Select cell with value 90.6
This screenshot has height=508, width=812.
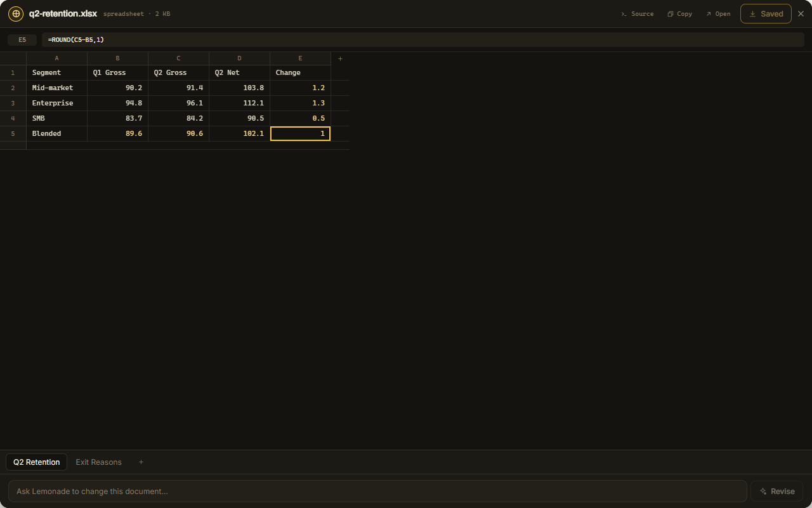click(x=178, y=133)
